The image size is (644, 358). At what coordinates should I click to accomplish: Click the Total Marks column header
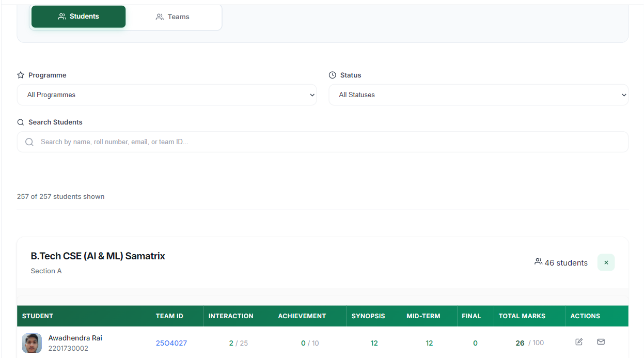tap(522, 316)
